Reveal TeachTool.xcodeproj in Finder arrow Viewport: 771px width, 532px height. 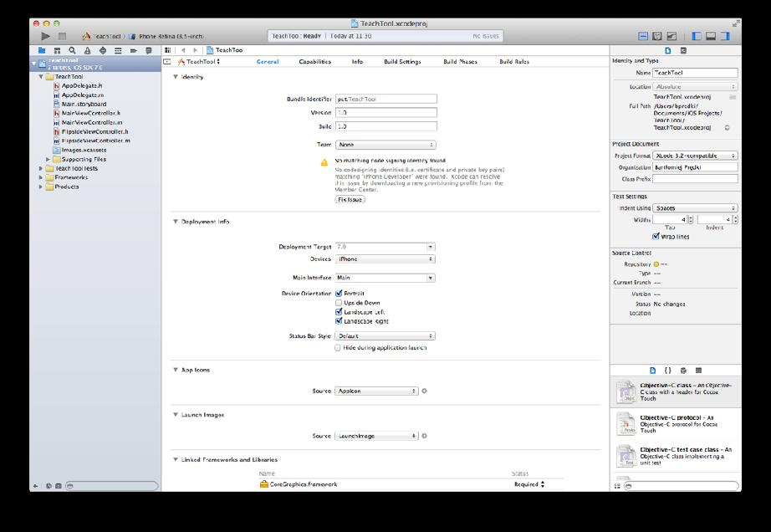coord(728,128)
